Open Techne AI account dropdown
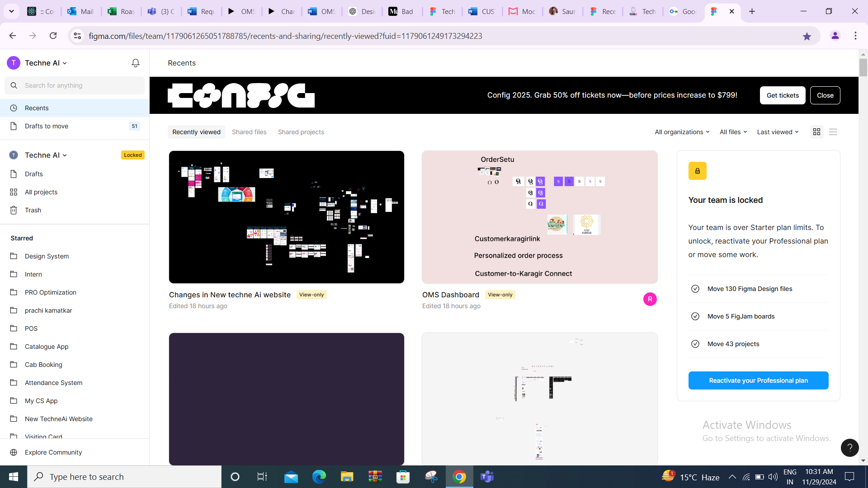 point(38,63)
